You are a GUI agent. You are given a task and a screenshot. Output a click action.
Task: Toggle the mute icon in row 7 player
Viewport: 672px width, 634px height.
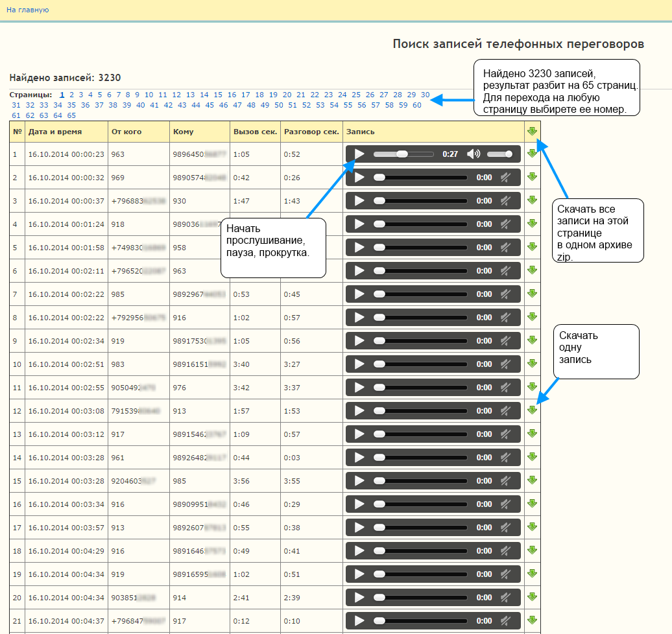(x=506, y=294)
